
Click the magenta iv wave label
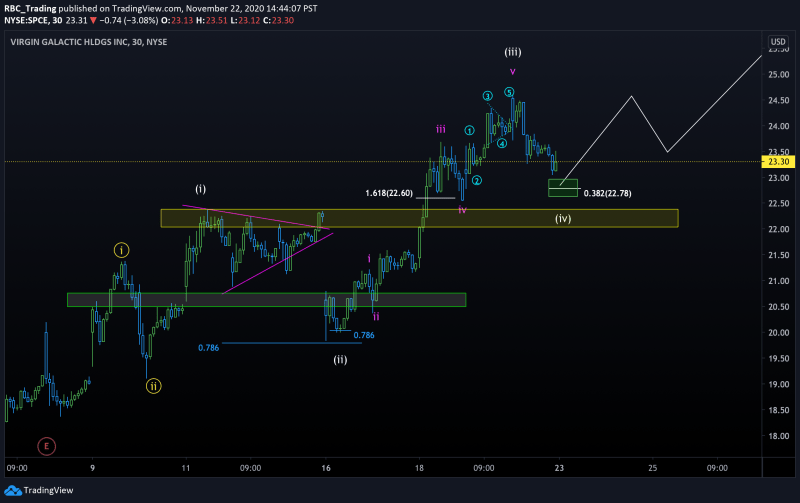[462, 210]
